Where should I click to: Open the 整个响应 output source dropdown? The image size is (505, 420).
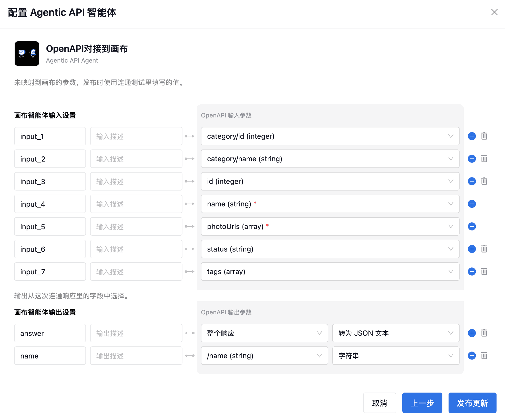point(264,333)
